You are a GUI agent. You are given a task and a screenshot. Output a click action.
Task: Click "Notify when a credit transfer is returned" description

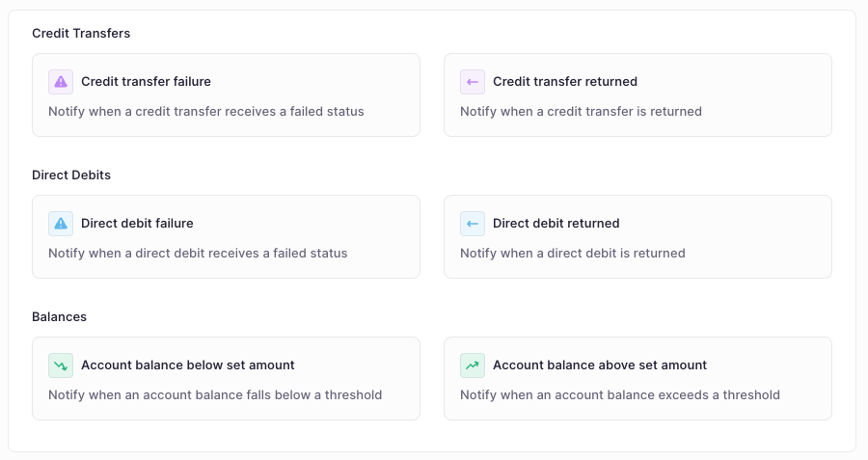(581, 111)
